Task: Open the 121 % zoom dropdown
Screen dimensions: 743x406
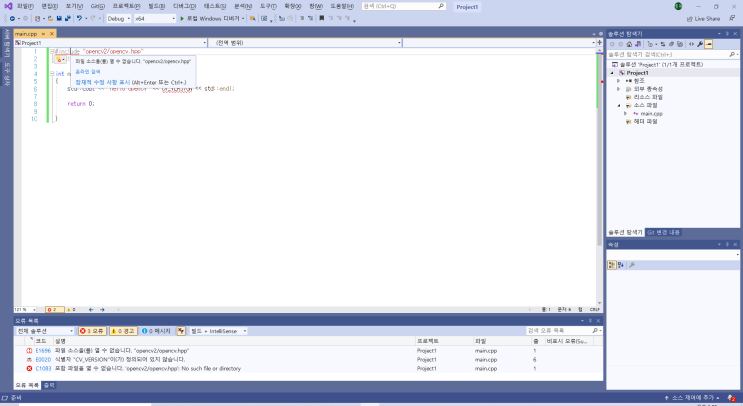Action: [x=25, y=309]
